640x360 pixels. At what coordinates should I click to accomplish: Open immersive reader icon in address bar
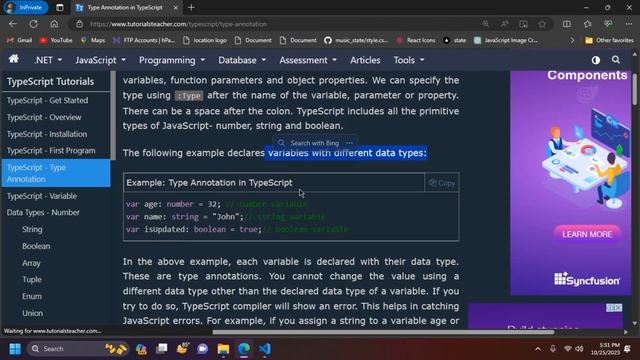[523, 24]
